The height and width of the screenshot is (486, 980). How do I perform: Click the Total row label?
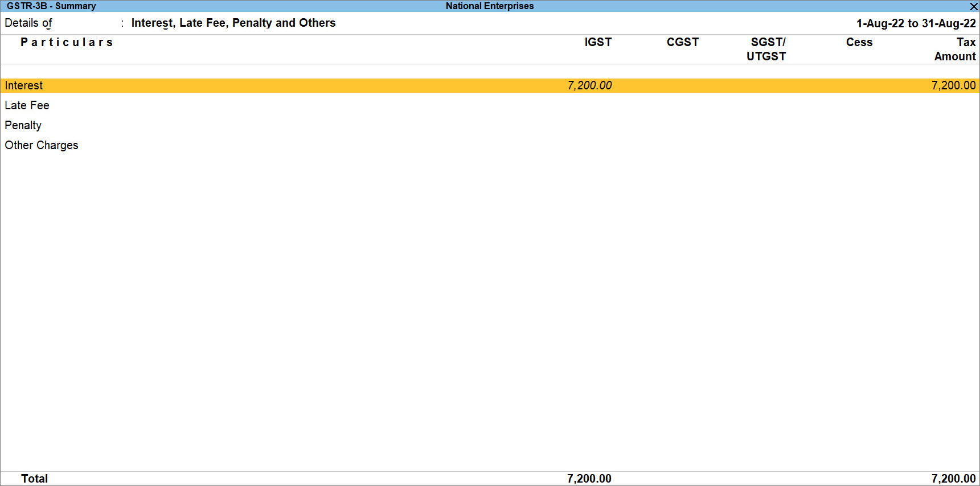pyautogui.click(x=34, y=479)
